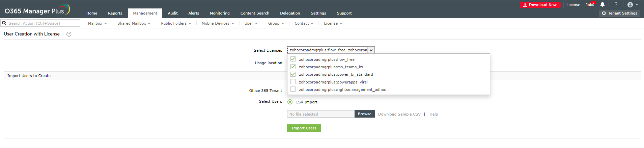
Task: Check the powerapps_viral license checkbox
Action: 293,82
